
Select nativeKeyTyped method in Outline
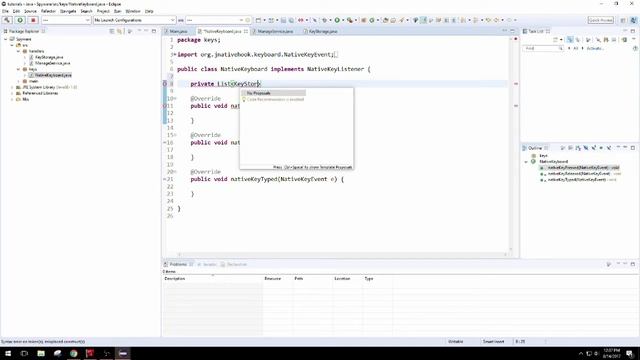(x=578, y=180)
